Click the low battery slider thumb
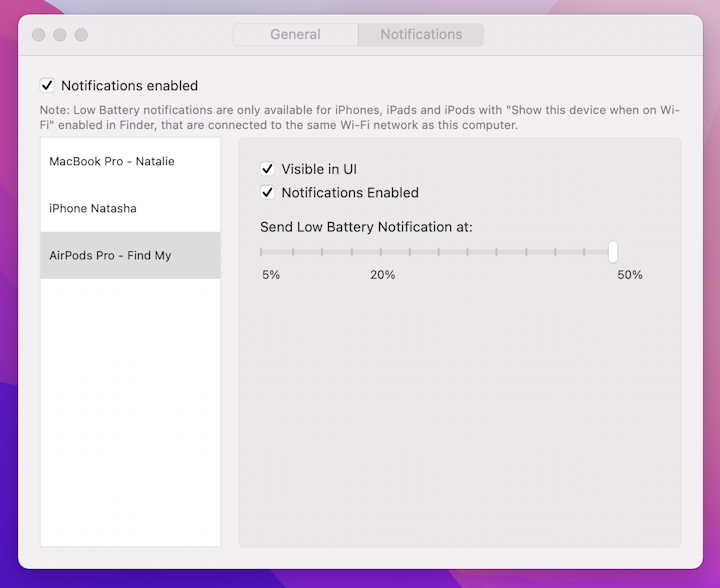Image resolution: width=720 pixels, height=588 pixels. click(x=613, y=252)
